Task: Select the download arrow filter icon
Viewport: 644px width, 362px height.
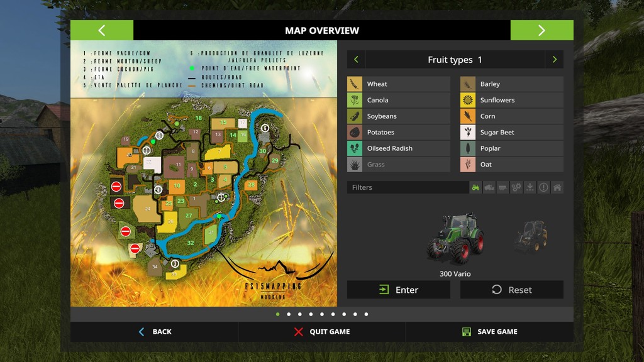Action: tap(530, 187)
